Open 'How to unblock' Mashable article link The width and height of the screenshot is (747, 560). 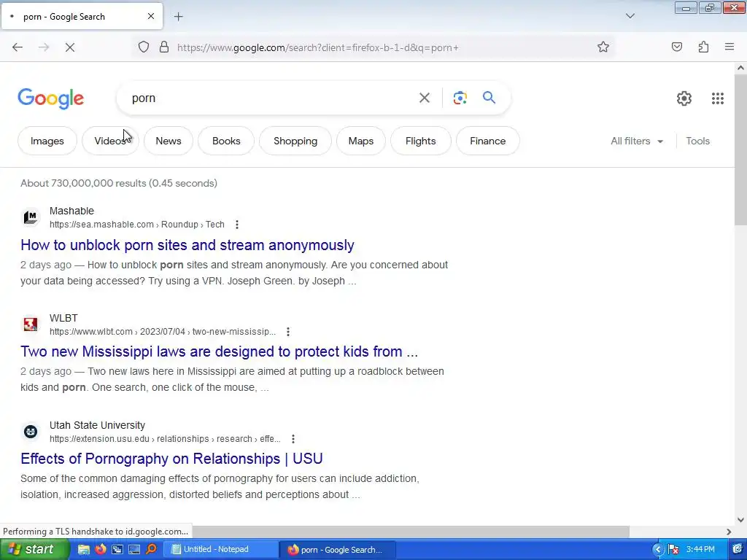click(187, 245)
